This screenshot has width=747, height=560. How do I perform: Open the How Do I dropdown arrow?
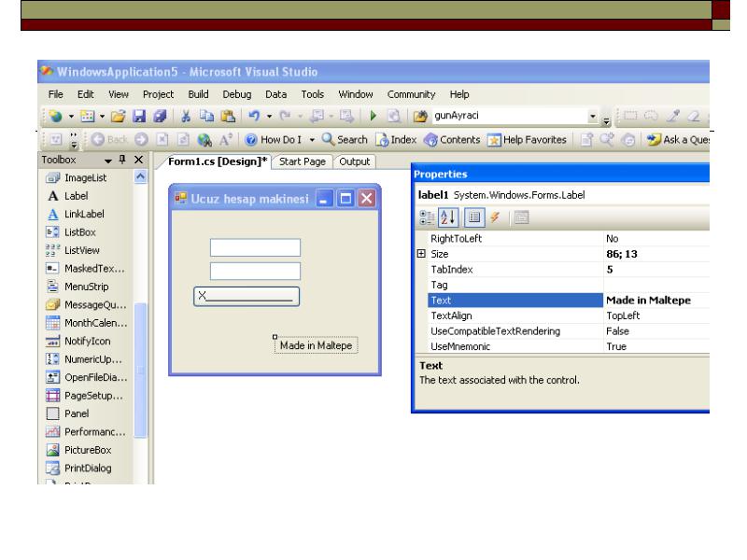click(312, 140)
